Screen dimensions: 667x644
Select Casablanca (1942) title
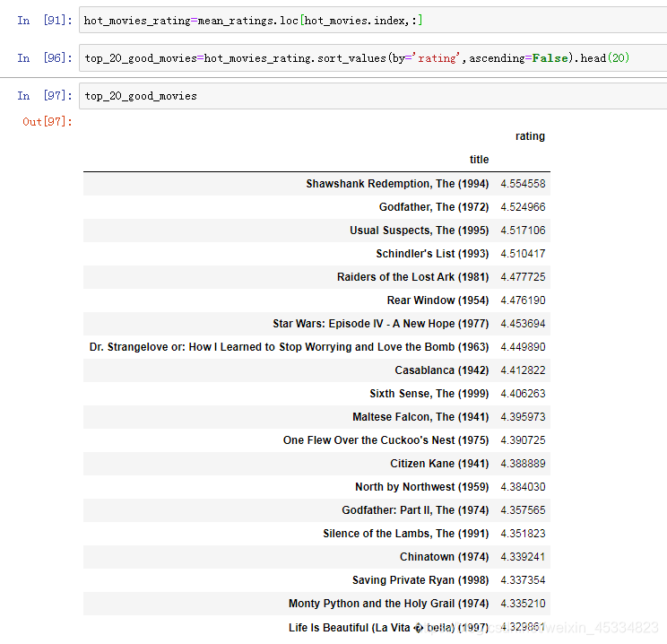442,370
